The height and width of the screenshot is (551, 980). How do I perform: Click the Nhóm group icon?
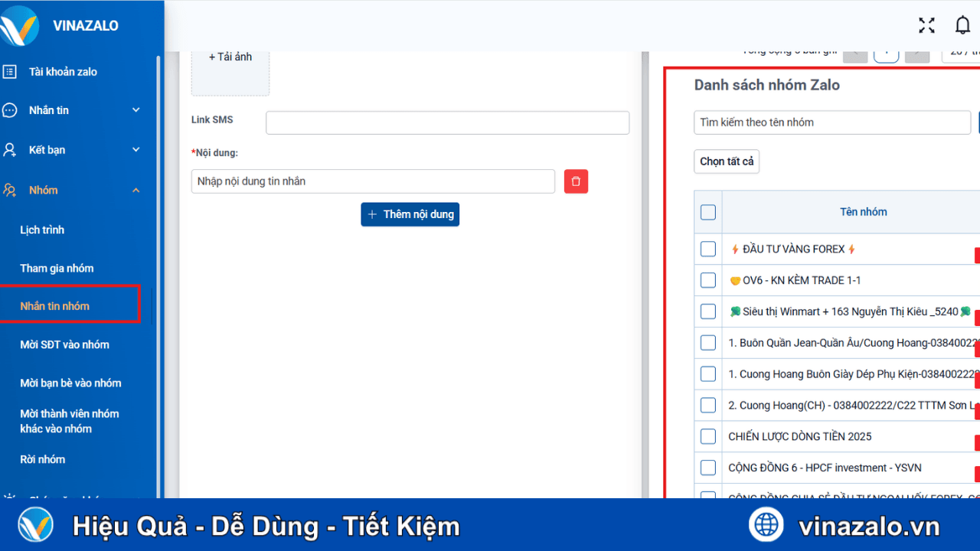[x=9, y=190]
